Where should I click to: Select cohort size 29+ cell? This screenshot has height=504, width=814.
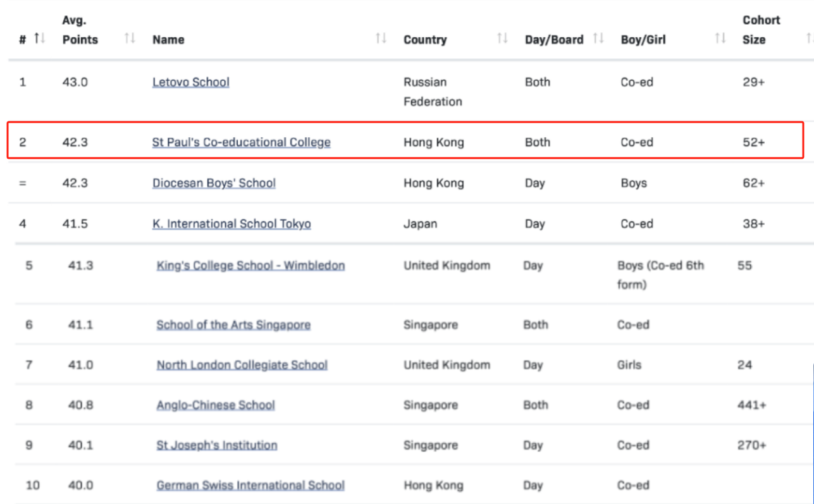[754, 82]
